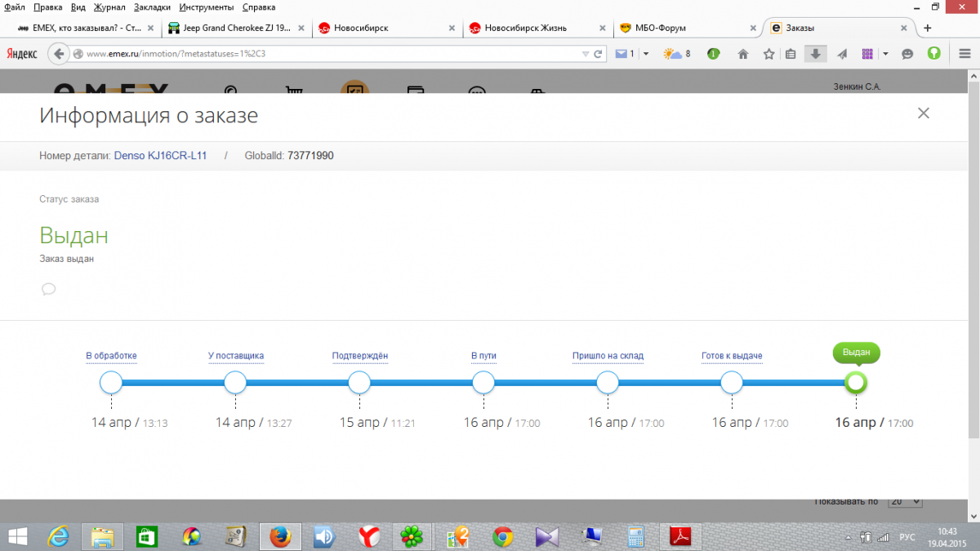Click the weather widget in the toolbar

click(x=677, y=54)
